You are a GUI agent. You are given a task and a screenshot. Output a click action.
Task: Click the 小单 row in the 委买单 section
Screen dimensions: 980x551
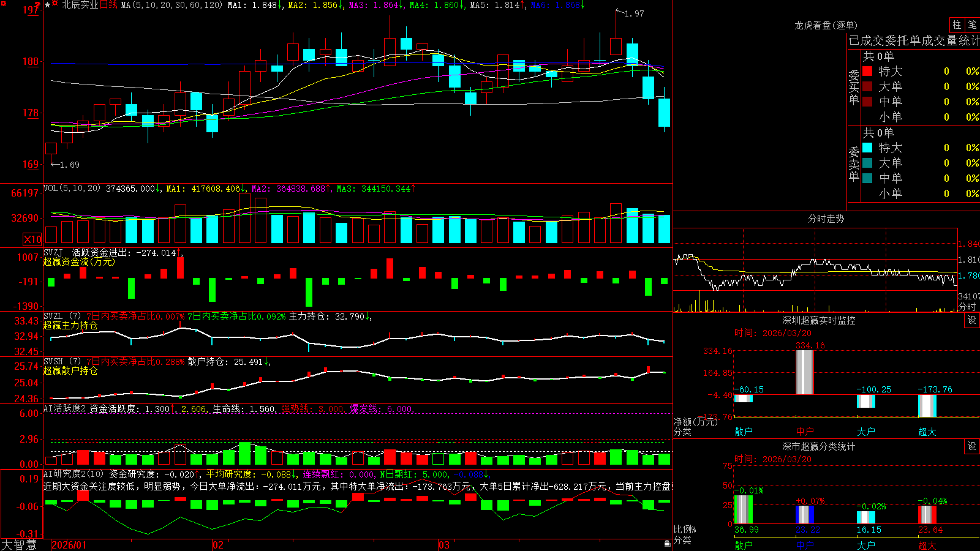pyautogui.click(x=921, y=117)
